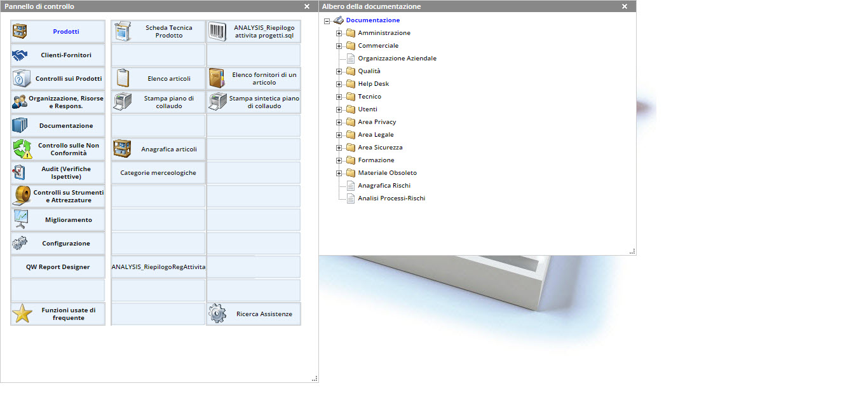
Task: Open Analisi Processi-Rischi document
Action: coord(391,198)
